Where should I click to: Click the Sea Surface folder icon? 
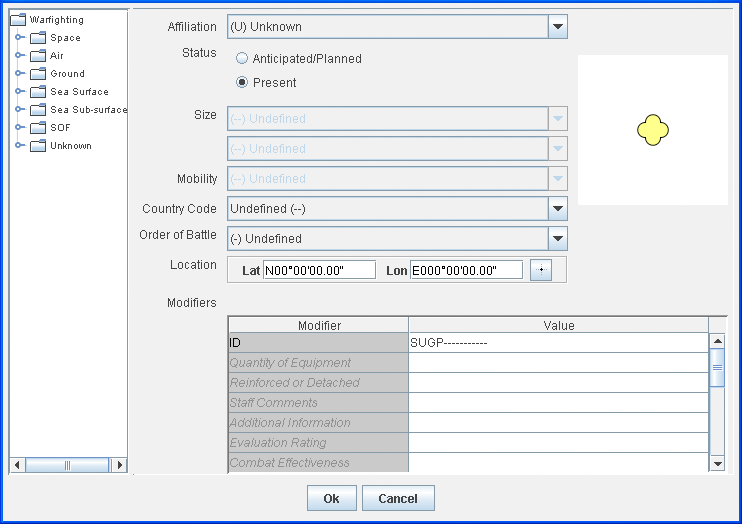coord(38,92)
